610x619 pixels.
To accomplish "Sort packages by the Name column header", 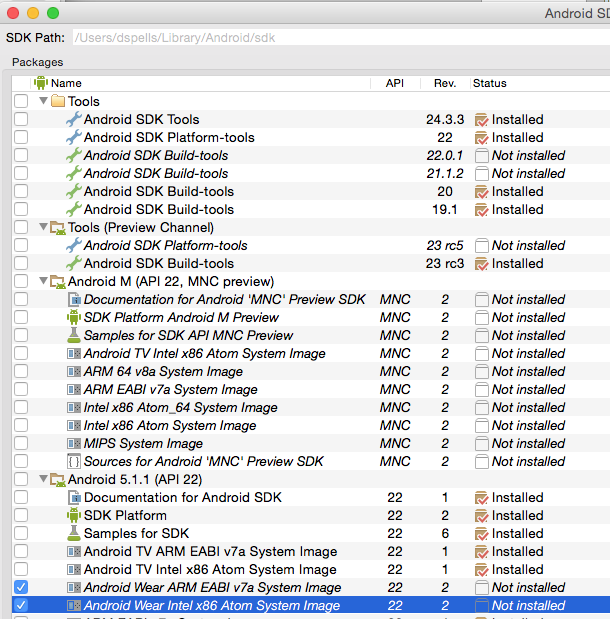I will (x=201, y=83).
